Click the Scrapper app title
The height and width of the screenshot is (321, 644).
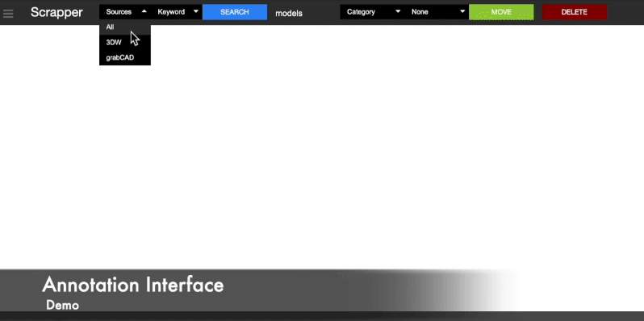tap(56, 12)
